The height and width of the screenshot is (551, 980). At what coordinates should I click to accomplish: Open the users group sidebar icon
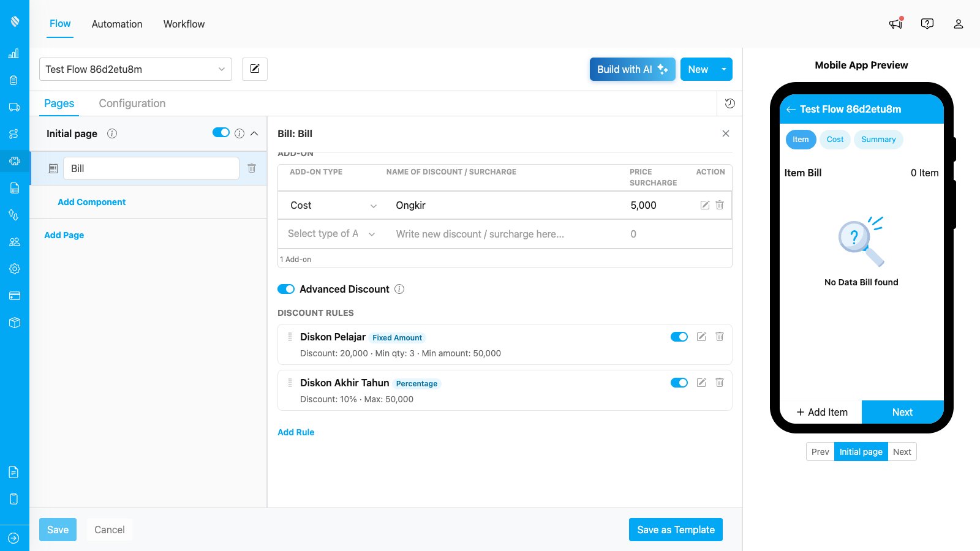pyautogui.click(x=14, y=242)
